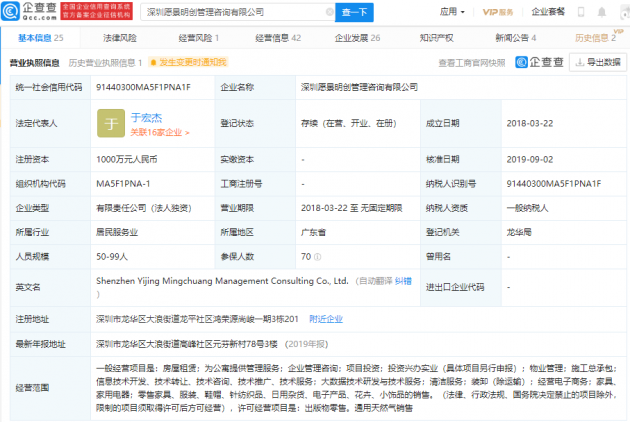
Task: Click the red credit-system badge beside logo
Action: (96, 11)
